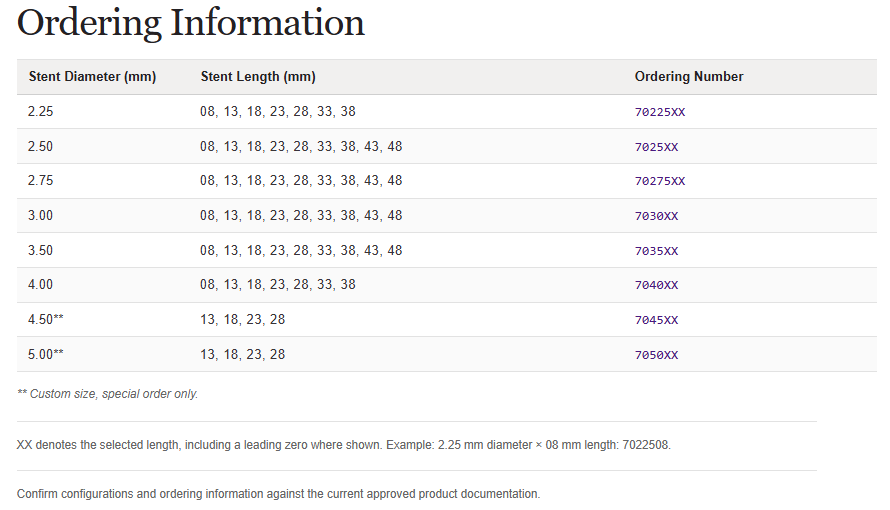
Task: Click ordering number 7045XX
Action: [x=656, y=320]
